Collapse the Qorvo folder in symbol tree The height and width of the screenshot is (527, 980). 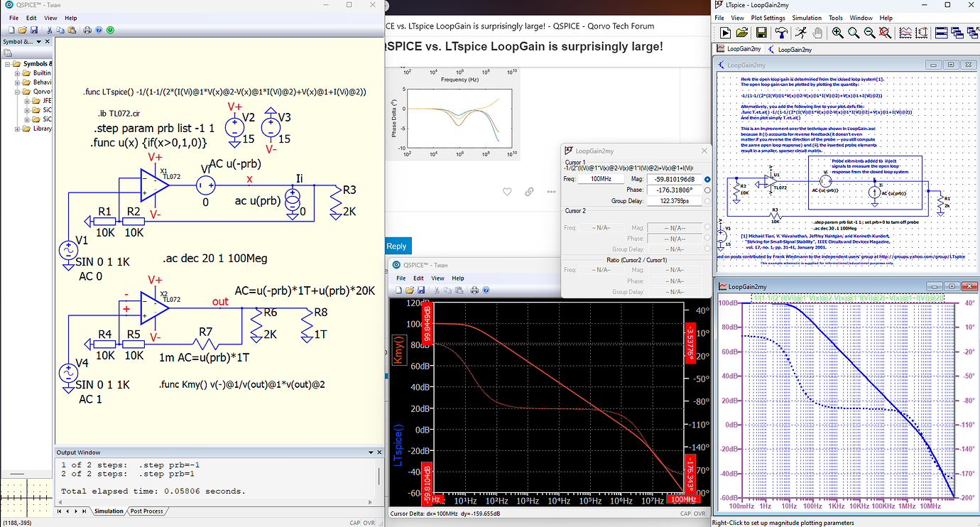pyautogui.click(x=16, y=92)
